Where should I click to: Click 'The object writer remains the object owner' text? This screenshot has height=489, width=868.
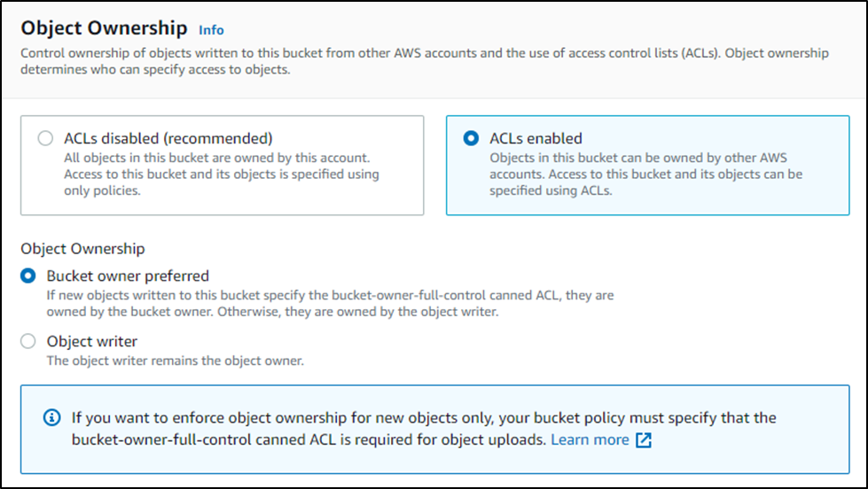coord(175,361)
